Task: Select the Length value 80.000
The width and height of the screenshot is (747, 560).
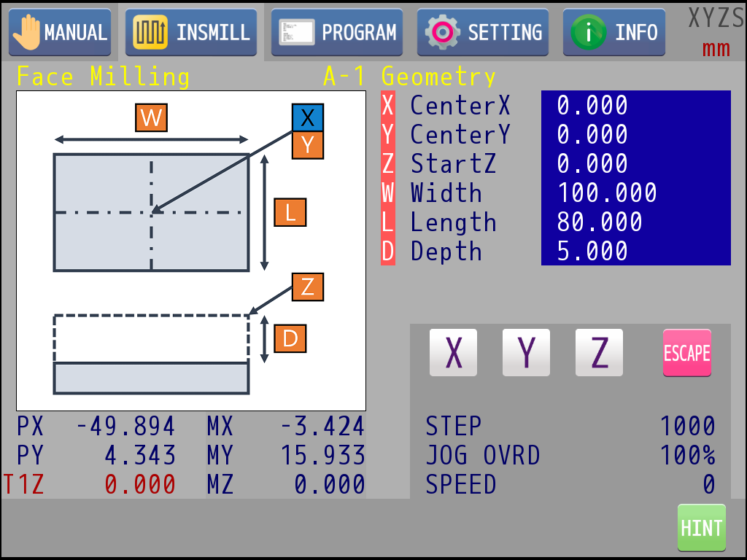Action: pyautogui.click(x=635, y=222)
